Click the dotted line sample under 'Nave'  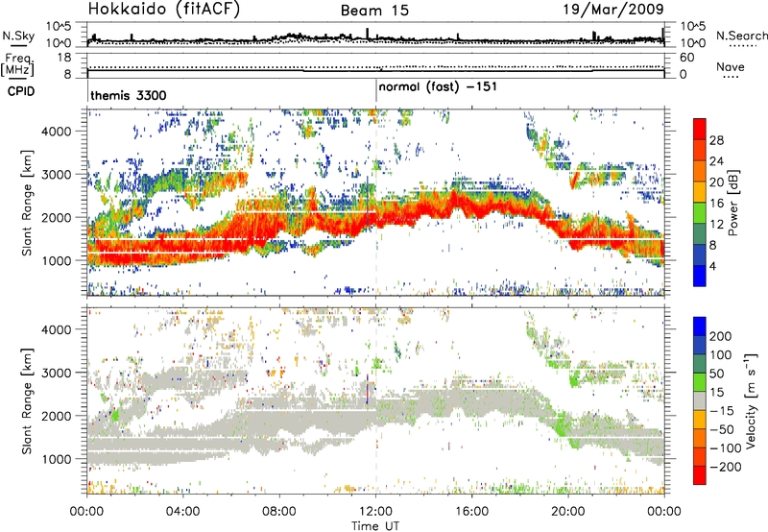[731, 77]
